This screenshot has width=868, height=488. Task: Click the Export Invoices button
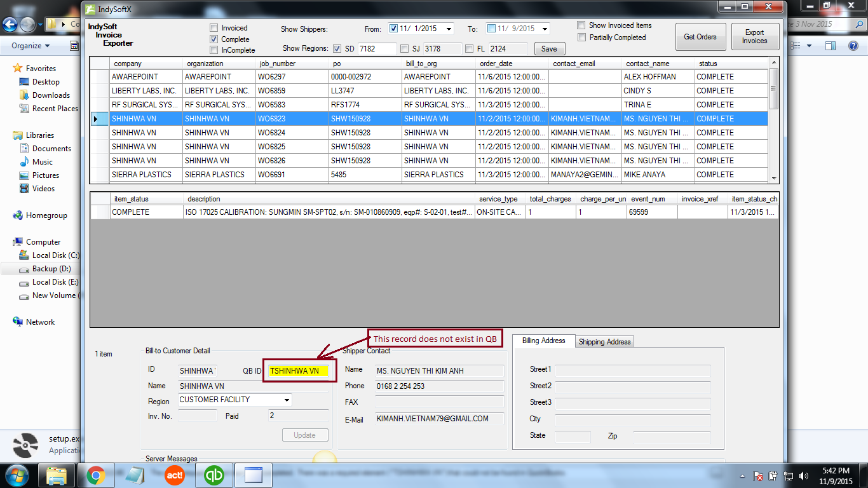754,37
